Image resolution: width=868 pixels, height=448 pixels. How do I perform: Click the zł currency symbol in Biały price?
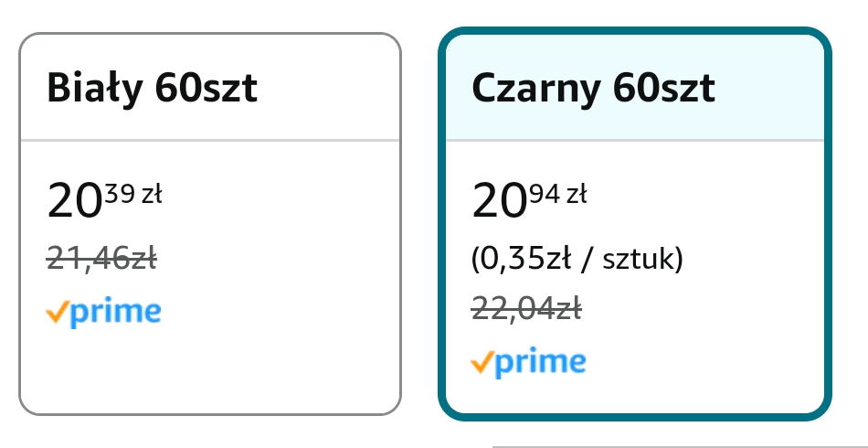pyautogui.click(x=151, y=193)
